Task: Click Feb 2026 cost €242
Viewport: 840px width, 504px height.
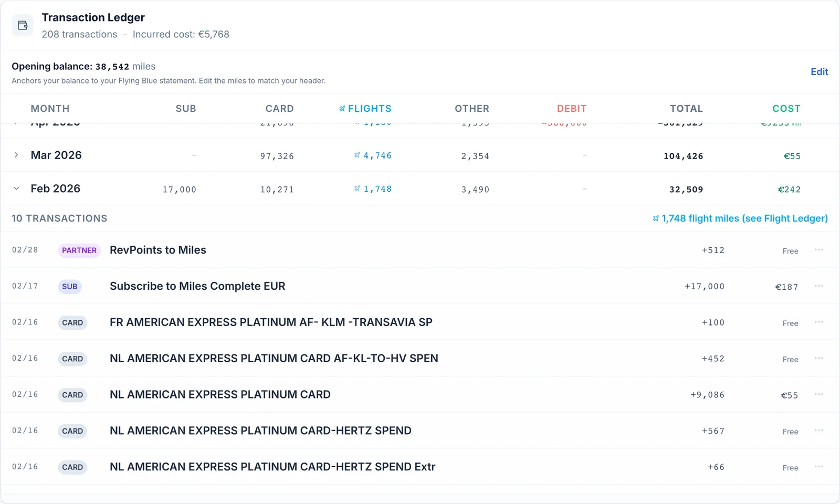Action: (789, 190)
